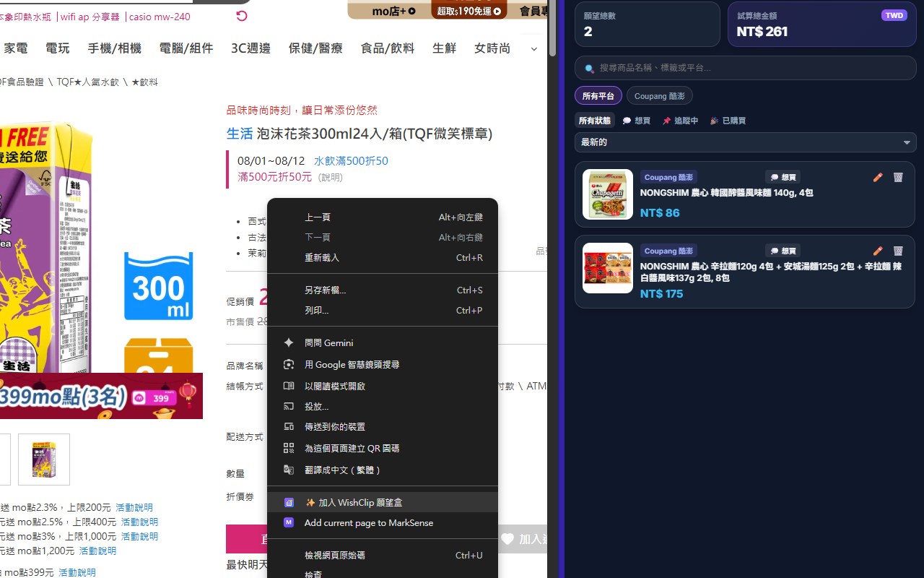Click the 399mo點(3名) promotional banner
924x578 pixels.
[101, 396]
